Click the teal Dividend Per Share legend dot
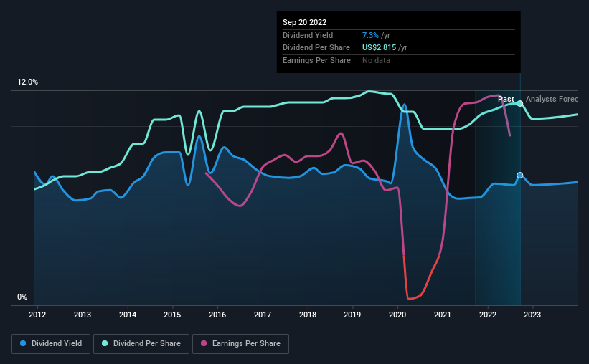589x364 pixels. point(105,343)
